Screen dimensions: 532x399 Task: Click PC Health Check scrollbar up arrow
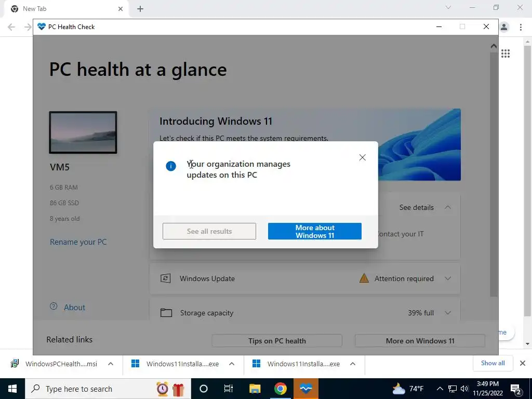(494, 46)
